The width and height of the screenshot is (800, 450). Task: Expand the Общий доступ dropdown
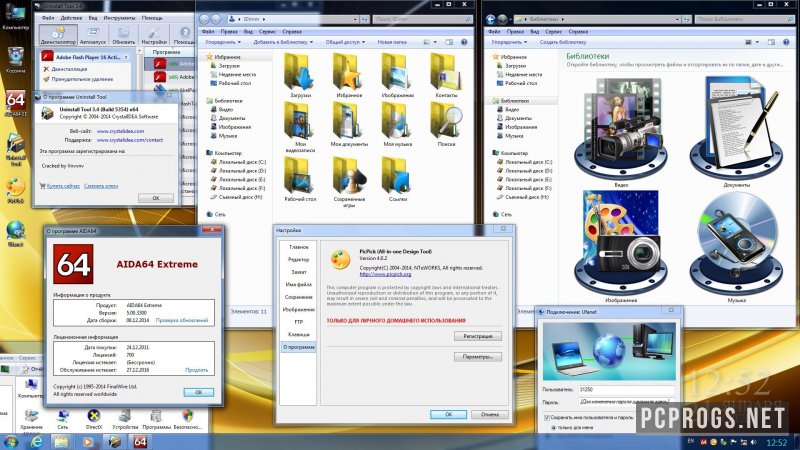[x=345, y=42]
